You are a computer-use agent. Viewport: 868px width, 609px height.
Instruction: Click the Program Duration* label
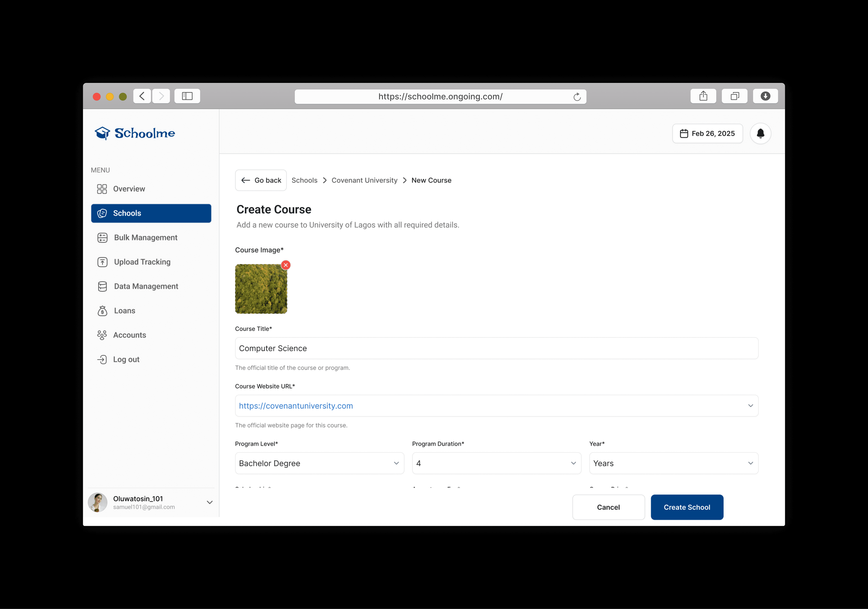point(438,444)
